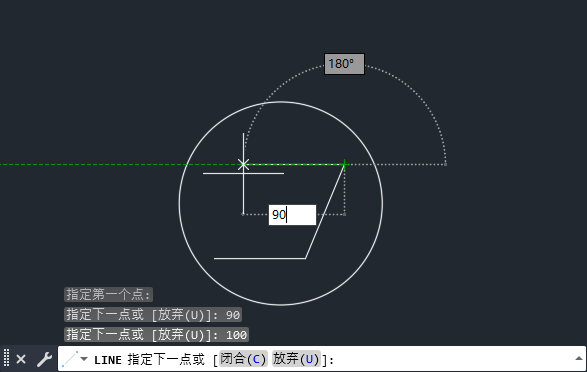
Task: Click history line ending in 90
Action: pos(153,315)
